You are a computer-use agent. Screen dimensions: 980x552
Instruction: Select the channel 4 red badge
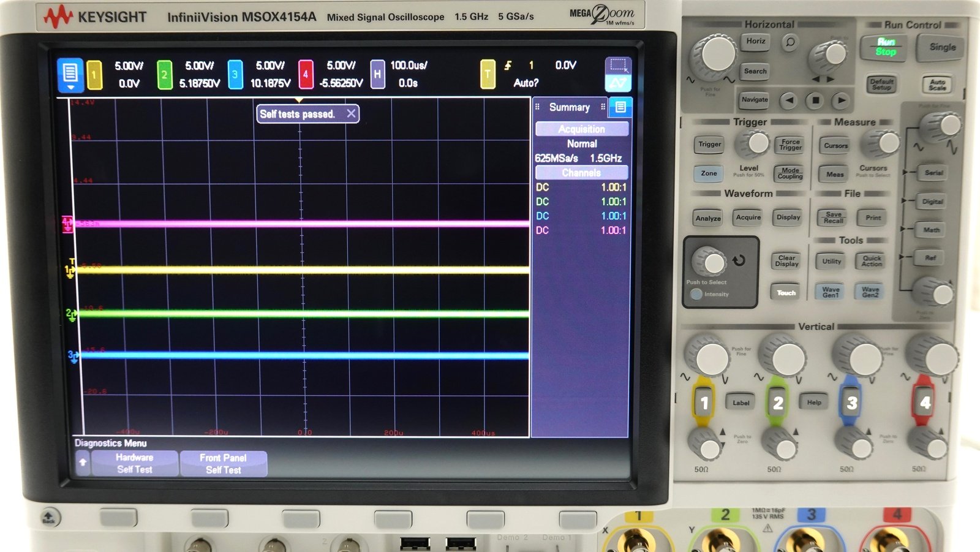pyautogui.click(x=306, y=75)
